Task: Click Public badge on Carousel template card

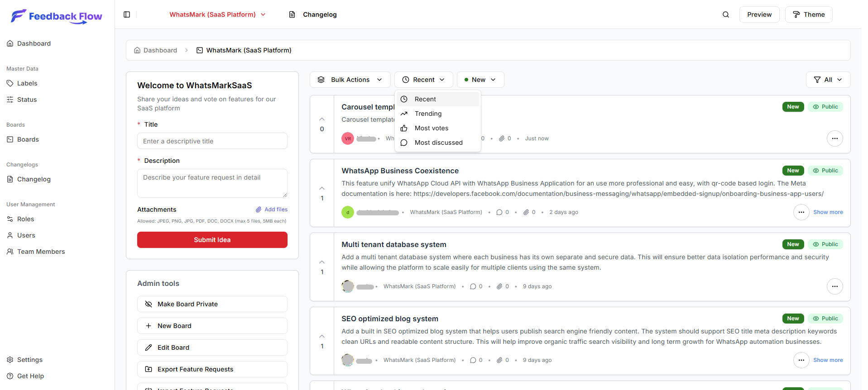Action: pos(825,107)
